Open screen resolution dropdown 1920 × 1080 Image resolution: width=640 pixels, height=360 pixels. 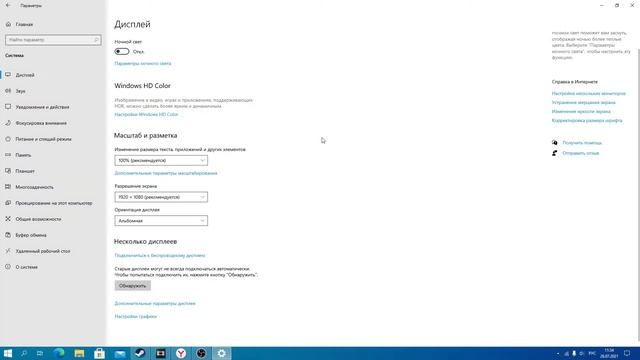[161, 197]
